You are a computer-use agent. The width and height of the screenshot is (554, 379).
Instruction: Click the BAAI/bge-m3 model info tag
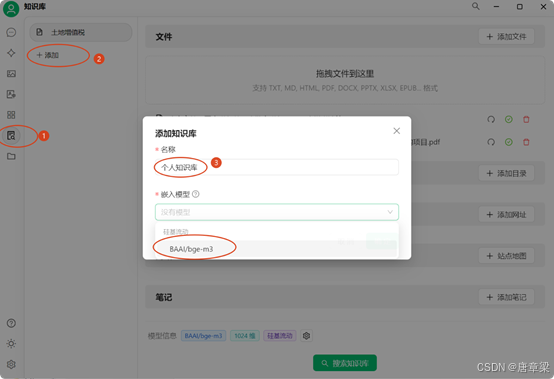coord(204,336)
